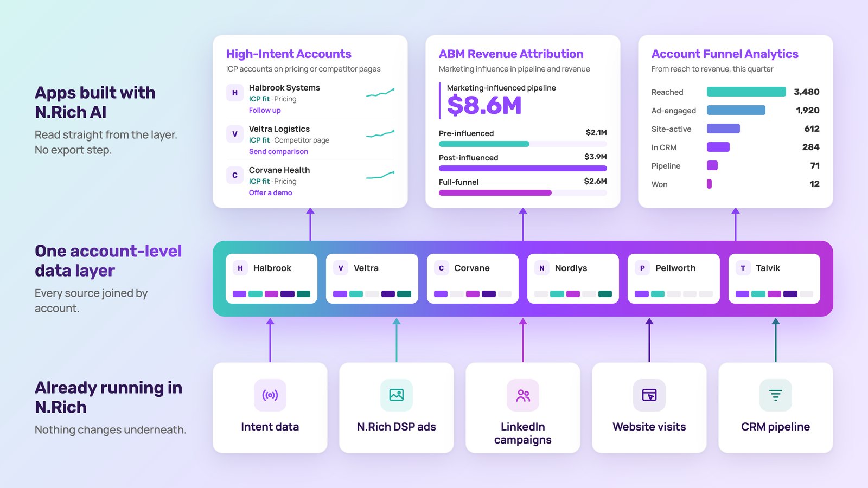Click the Veltra Logistics trend sparkline
This screenshot has width=868, height=488.
click(380, 134)
